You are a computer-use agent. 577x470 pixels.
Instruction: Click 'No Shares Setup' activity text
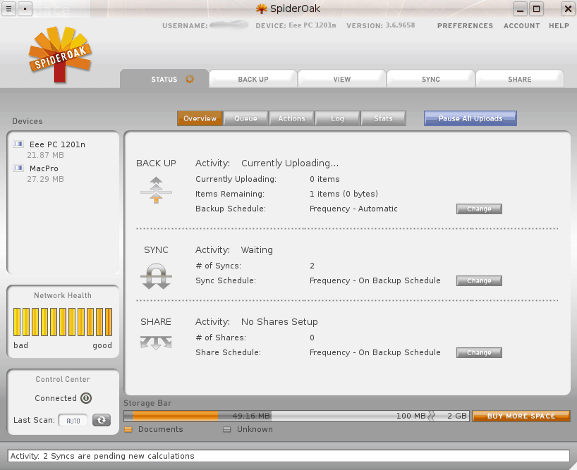[279, 322]
